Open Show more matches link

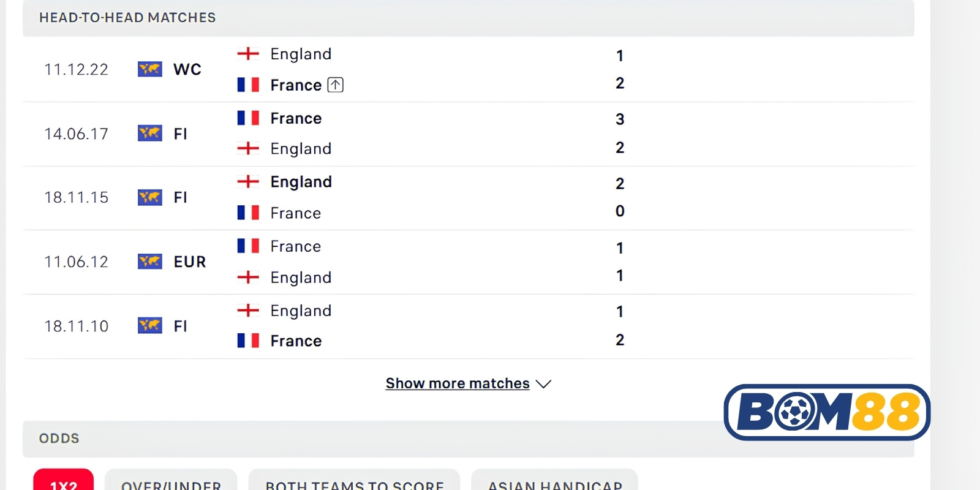[458, 383]
